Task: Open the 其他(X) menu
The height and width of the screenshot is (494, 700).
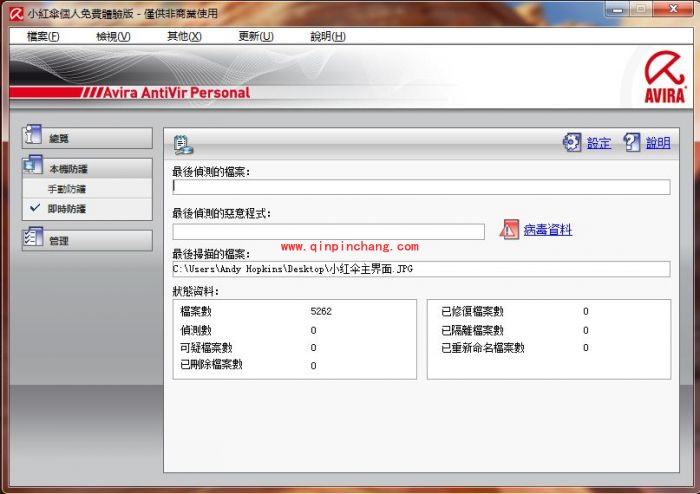Action: click(x=184, y=36)
